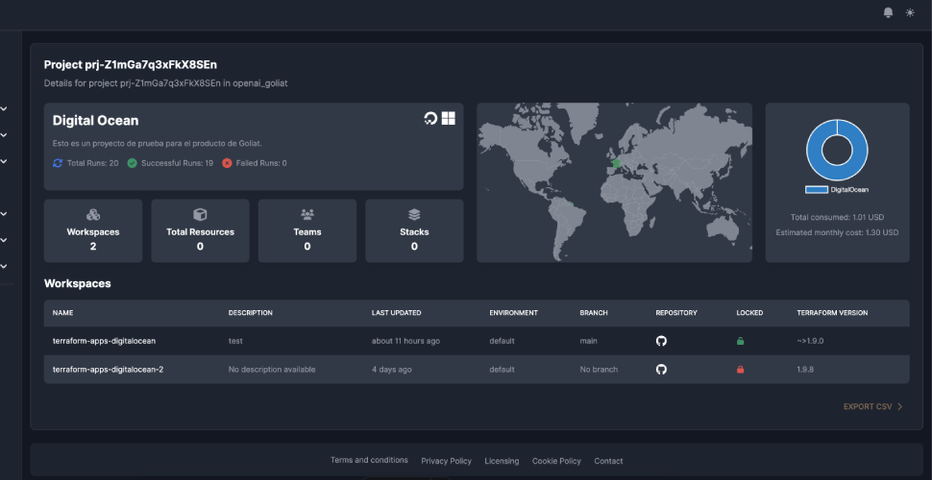Viewport: 932px width, 480px height.
Task: Click the 'main' branch cell
Action: point(588,341)
